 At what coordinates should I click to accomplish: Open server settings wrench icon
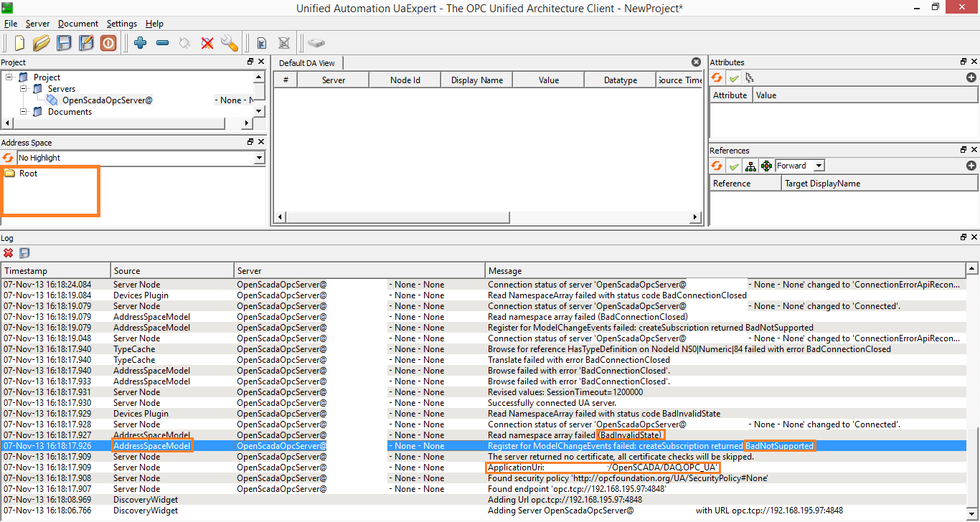pos(230,43)
